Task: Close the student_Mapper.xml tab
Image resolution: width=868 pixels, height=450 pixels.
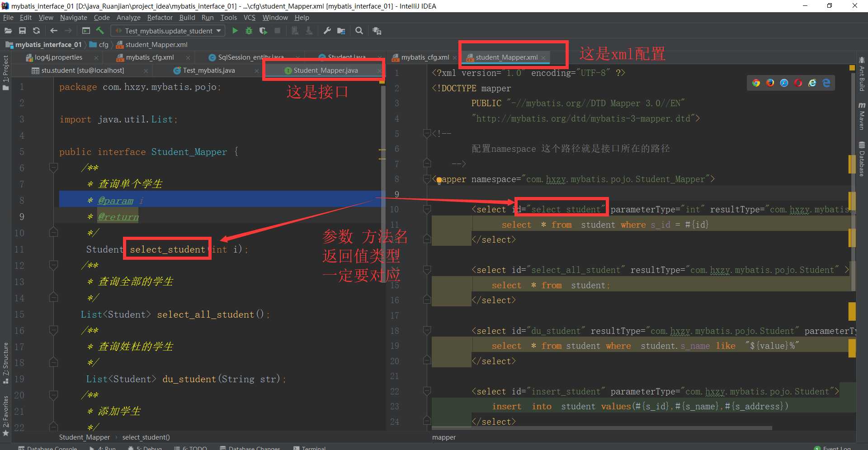Action: click(543, 58)
